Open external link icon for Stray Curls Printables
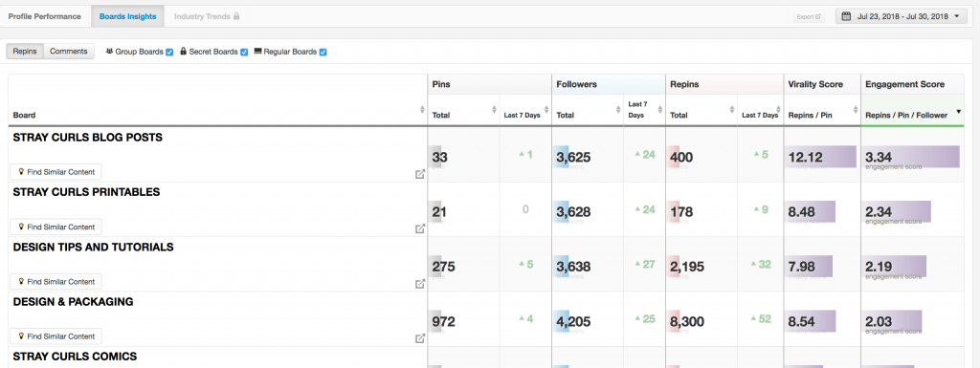 (420, 228)
